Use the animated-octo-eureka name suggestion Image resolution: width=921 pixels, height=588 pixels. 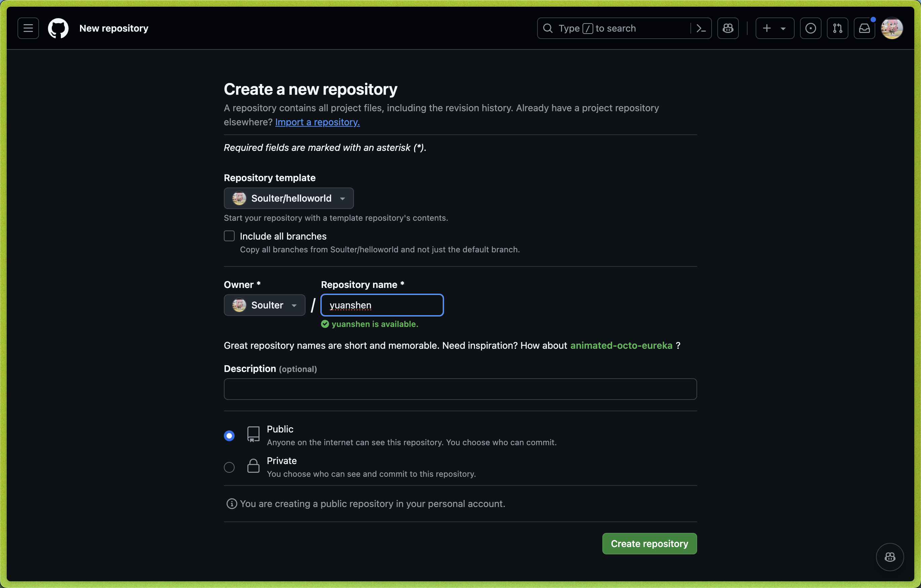pos(621,345)
